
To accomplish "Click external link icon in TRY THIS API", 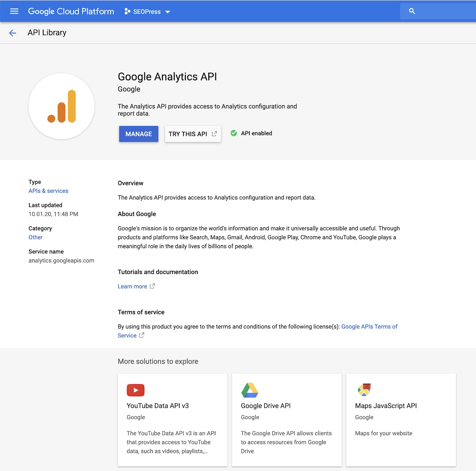I will coord(214,134).
